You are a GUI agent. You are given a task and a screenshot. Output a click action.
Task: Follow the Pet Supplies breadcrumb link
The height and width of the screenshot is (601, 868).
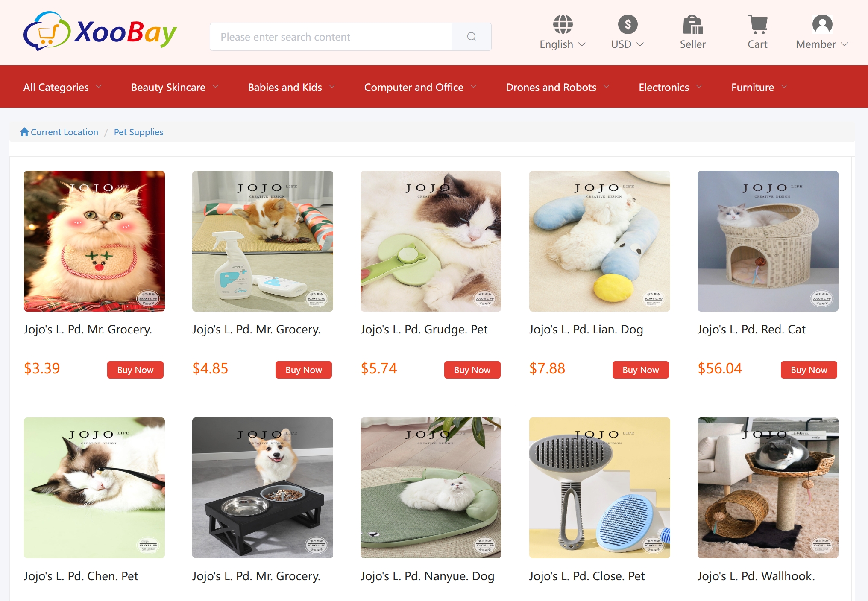(138, 132)
